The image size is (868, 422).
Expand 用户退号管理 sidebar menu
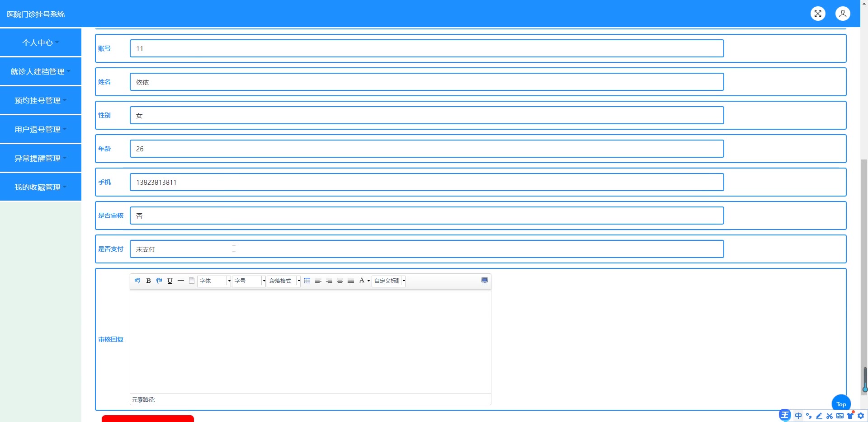[41, 129]
